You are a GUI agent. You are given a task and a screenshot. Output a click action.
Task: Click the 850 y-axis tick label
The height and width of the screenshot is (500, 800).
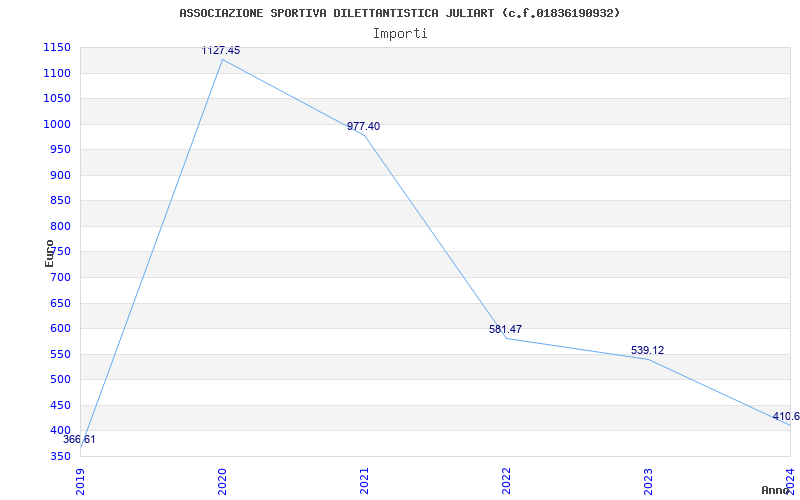pos(60,201)
